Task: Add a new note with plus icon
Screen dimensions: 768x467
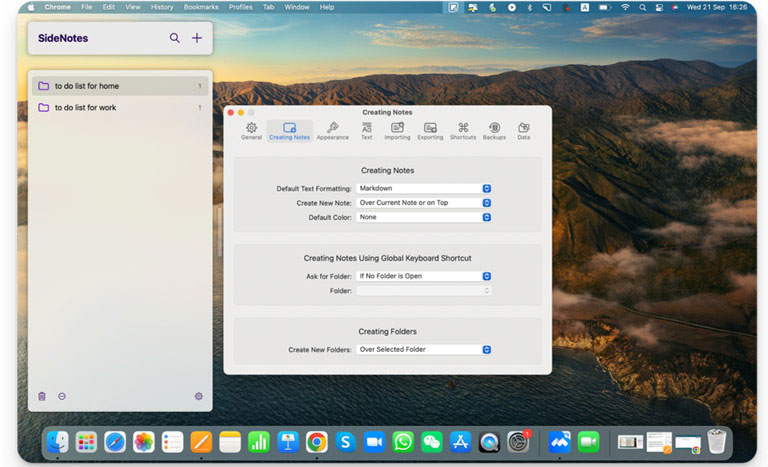Action: [196, 38]
